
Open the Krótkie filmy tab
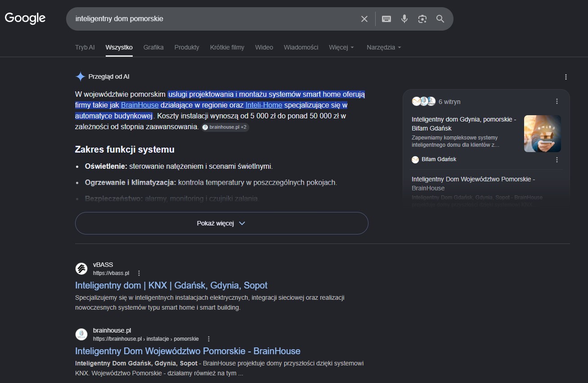227,47
